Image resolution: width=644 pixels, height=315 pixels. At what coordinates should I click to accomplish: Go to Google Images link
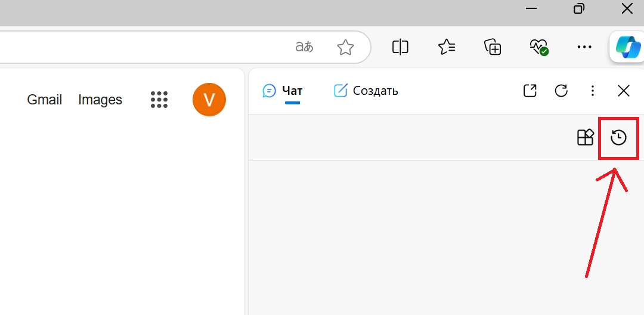100,100
